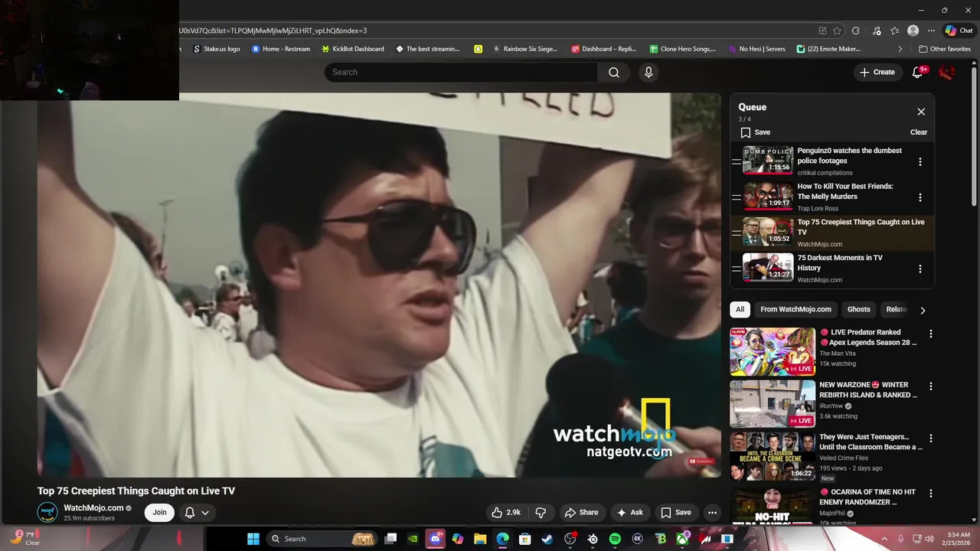This screenshot has width=980, height=551.
Task: Open Emote Maker bookmark
Action: click(x=828, y=49)
